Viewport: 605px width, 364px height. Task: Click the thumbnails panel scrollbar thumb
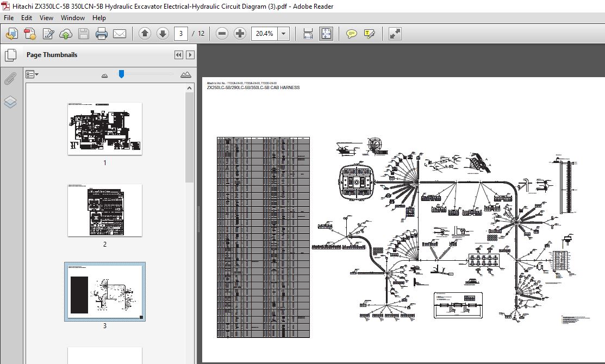[x=190, y=137]
